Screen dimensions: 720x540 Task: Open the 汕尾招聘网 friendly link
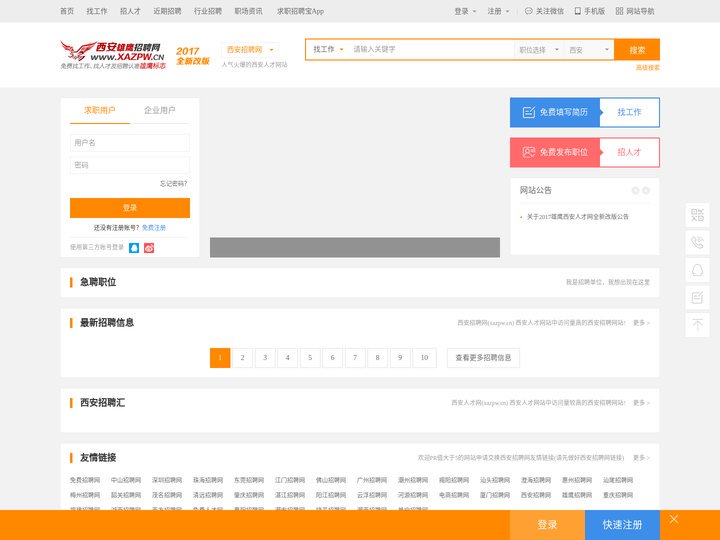point(618,480)
